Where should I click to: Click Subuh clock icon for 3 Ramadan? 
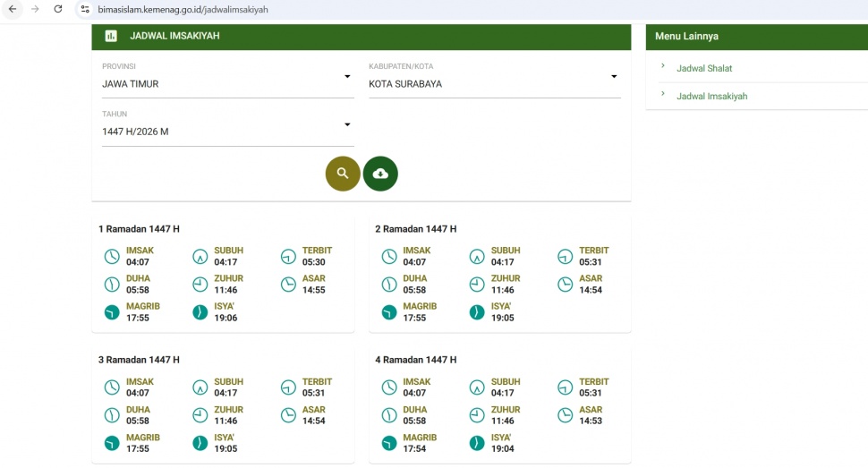point(200,387)
